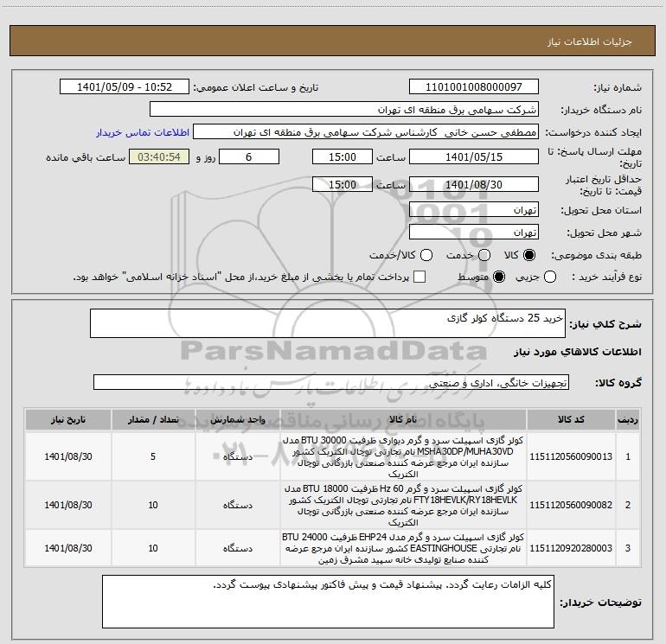Click the ردیف column header
This screenshot has height=644, width=666.
click(628, 419)
